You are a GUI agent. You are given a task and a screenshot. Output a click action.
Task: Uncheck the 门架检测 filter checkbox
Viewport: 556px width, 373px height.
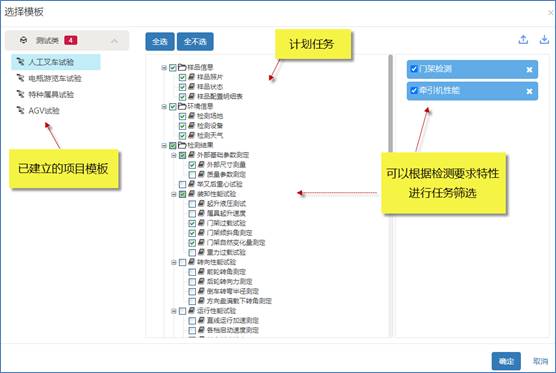click(413, 69)
